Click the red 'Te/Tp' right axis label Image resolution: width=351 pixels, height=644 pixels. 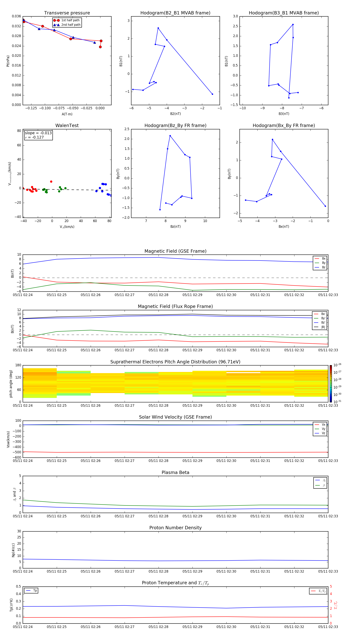(x=336, y=605)
